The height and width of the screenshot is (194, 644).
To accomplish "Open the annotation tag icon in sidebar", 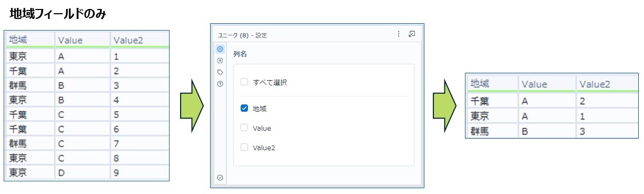I will (x=220, y=72).
